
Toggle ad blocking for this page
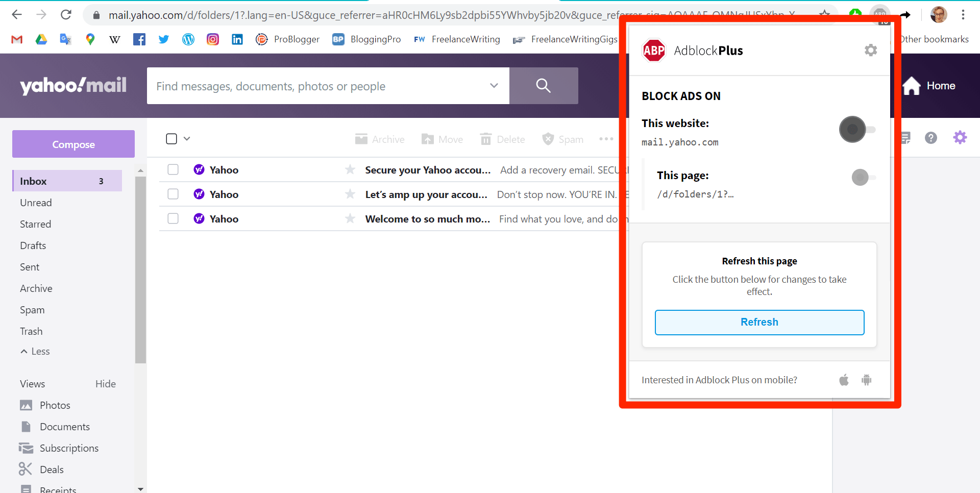coord(864,178)
